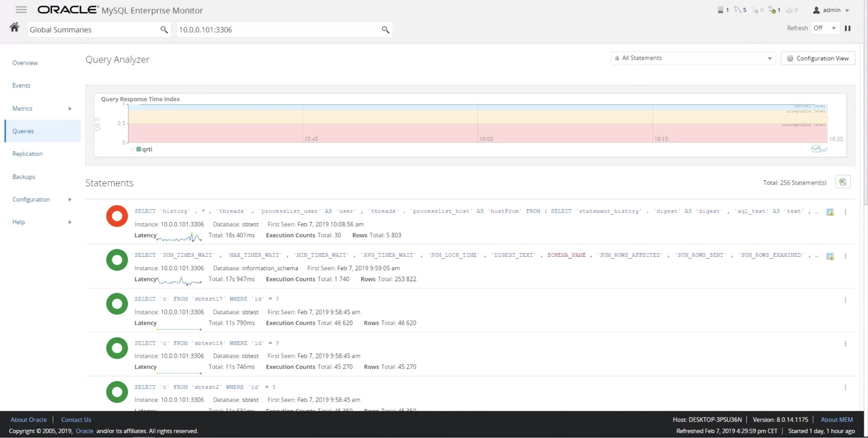Click green QRTi donut of sbtest19 statement
The width and height of the screenshot is (868, 438).
117,348
